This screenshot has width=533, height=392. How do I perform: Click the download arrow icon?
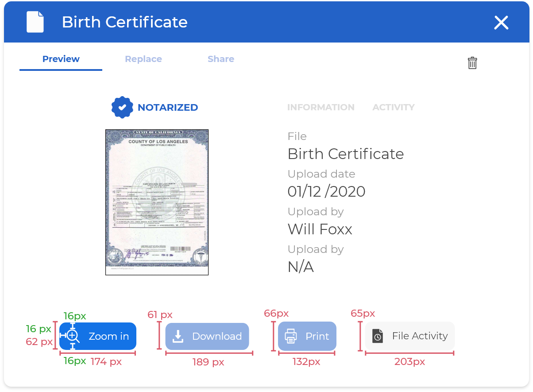click(178, 337)
